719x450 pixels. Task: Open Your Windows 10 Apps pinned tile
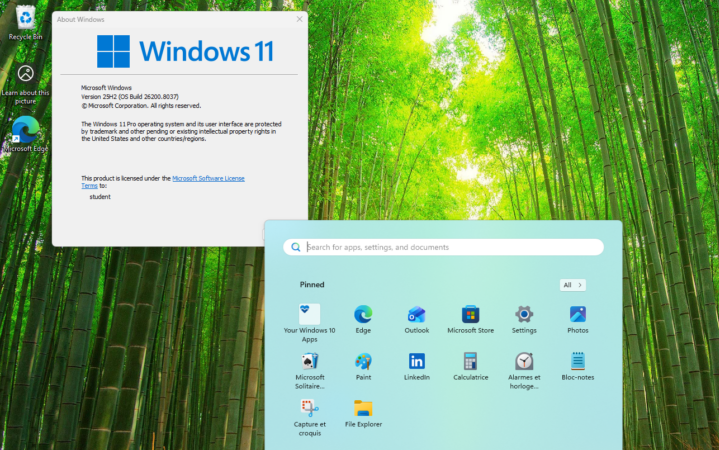tap(310, 323)
